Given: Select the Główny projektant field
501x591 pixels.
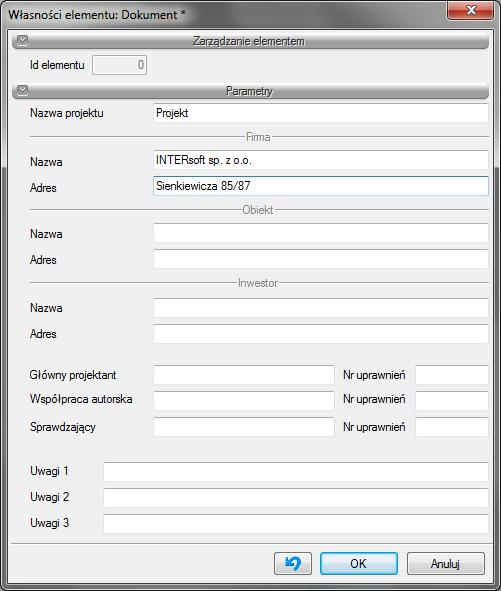Looking at the screenshot, I should (x=244, y=375).
